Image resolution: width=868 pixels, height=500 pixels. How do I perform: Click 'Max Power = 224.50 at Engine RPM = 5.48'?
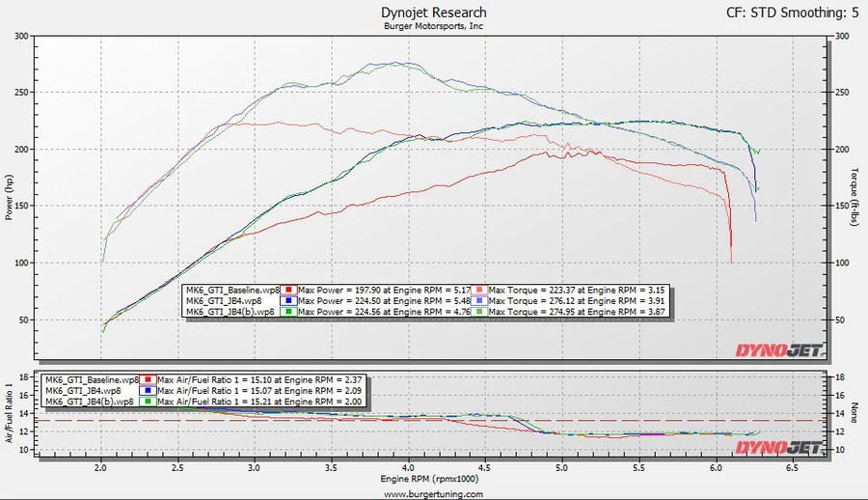[x=384, y=301]
